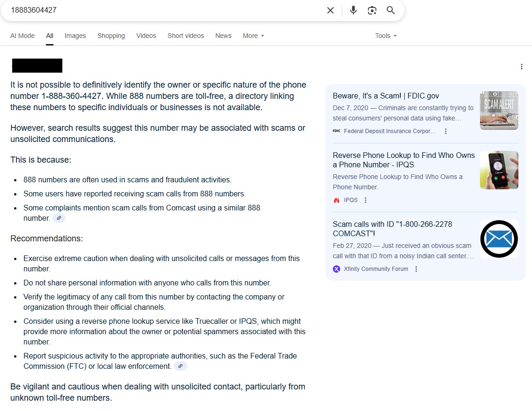Expand the Tools dropdown
Screen dimensions: 532x411
(x=386, y=36)
